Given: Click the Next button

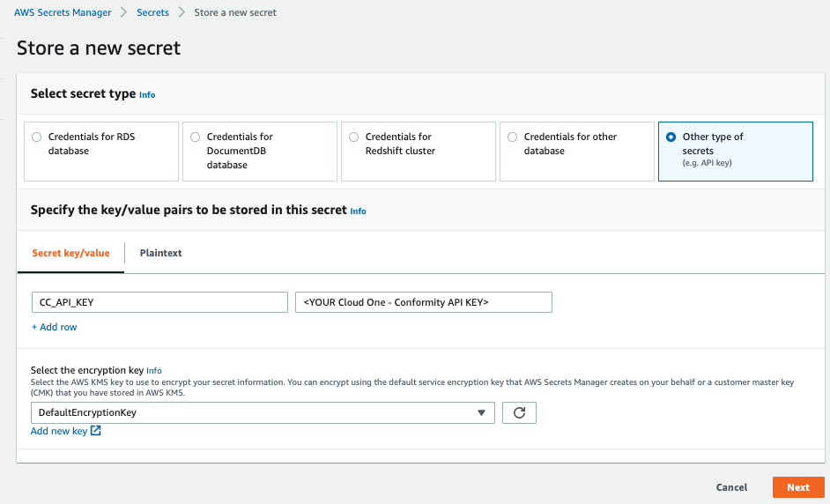Looking at the screenshot, I should coord(798,487).
